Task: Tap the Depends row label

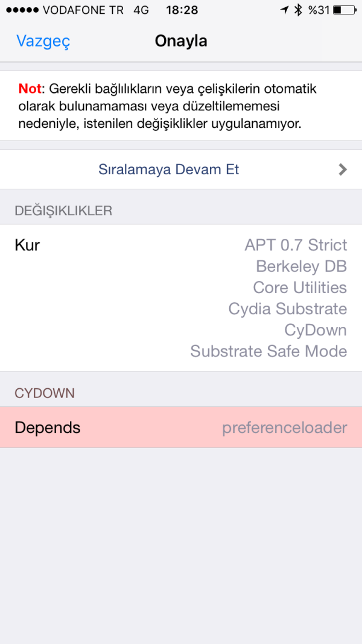Action: point(48,428)
